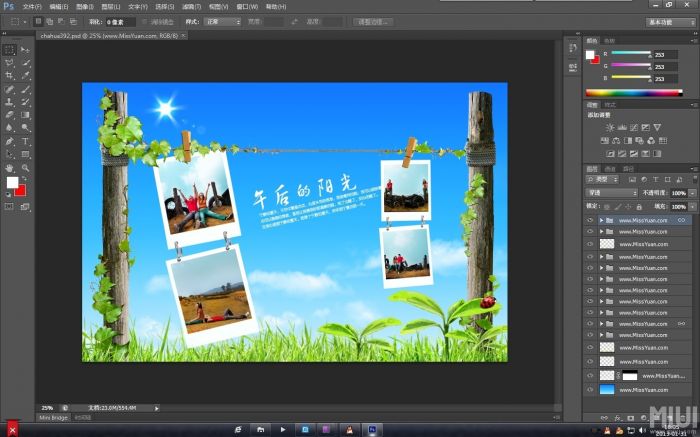Screen dimensions: 700x437
Task: Open the 基本功能 workspace dropdown
Action: point(672,21)
